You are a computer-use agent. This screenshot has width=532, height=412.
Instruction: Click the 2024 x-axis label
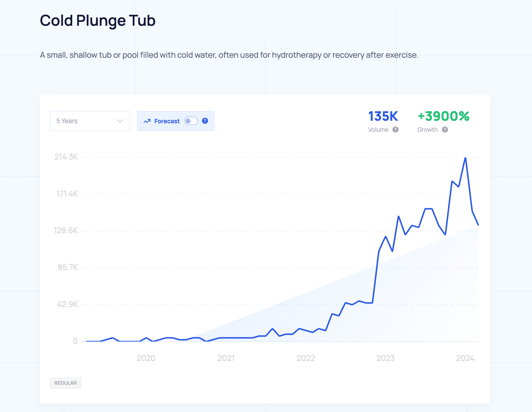coord(465,358)
